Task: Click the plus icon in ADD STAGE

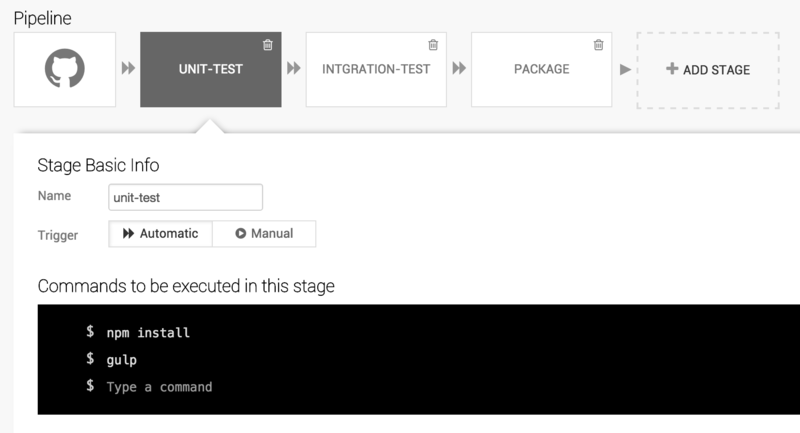Action: click(672, 68)
